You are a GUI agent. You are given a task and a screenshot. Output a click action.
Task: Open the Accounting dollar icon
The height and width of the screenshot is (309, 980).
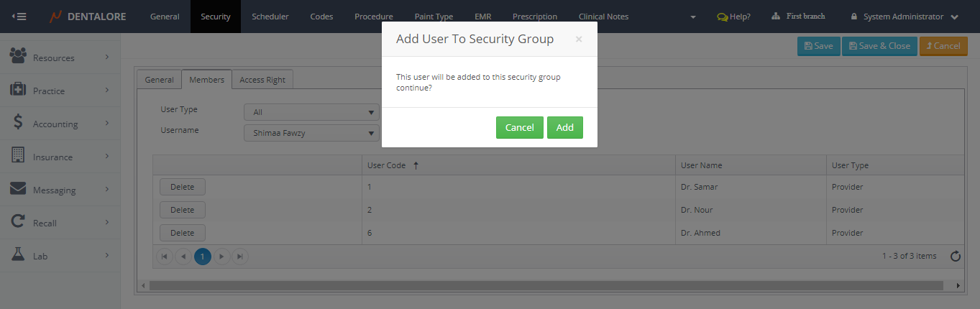[18, 123]
